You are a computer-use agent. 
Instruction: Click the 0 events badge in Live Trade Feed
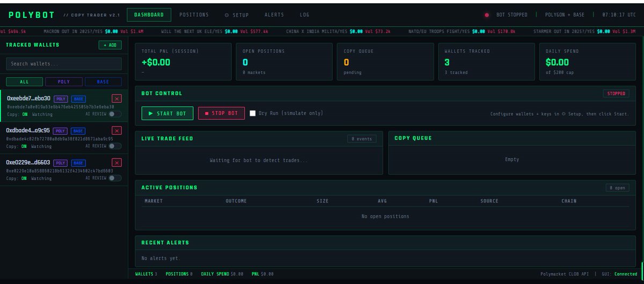(362, 139)
